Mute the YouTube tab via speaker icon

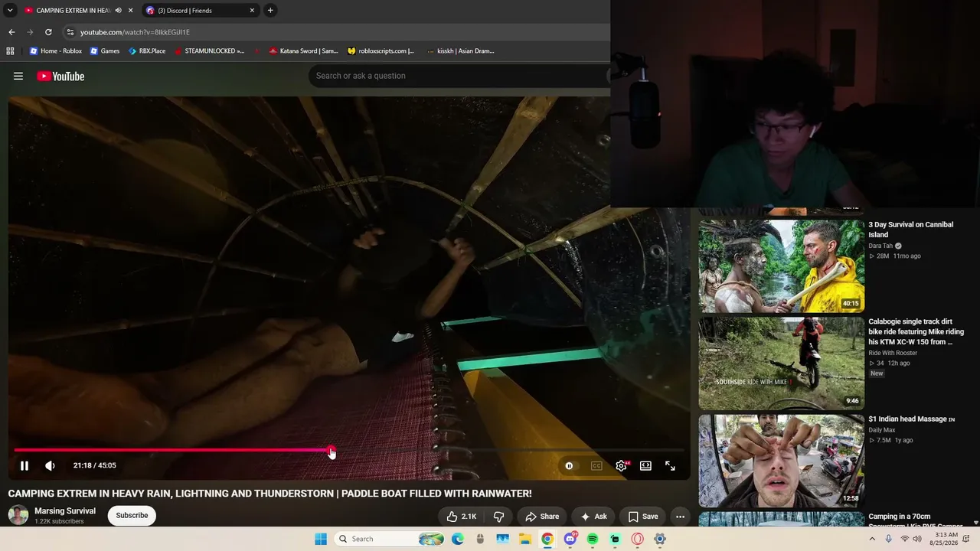pos(118,11)
